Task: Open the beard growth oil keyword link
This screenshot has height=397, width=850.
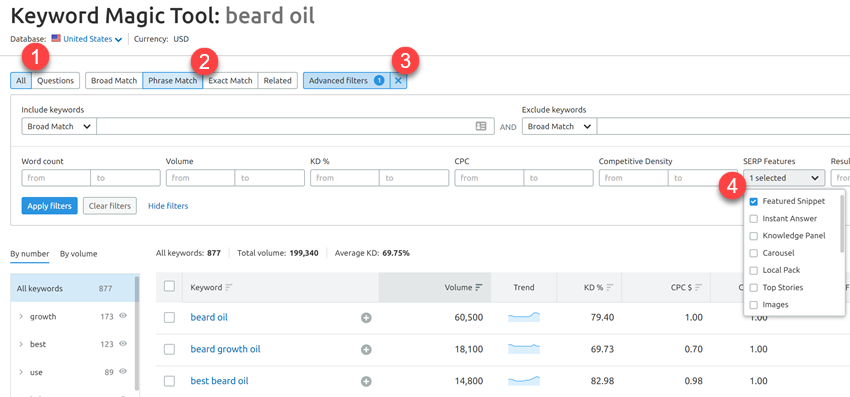Action: pos(225,349)
